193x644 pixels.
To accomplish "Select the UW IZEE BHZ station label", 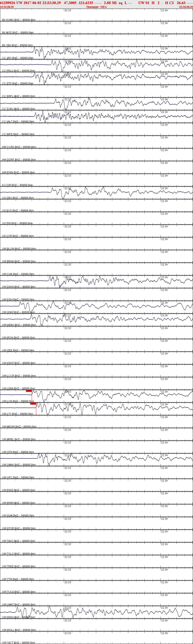I will point(18,351).
